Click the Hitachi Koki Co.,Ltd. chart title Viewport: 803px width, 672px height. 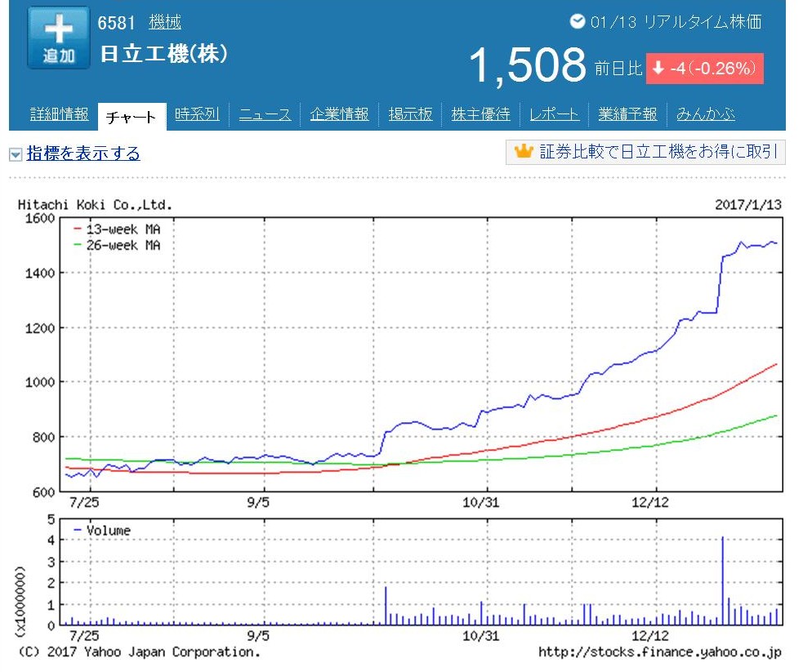tap(96, 205)
